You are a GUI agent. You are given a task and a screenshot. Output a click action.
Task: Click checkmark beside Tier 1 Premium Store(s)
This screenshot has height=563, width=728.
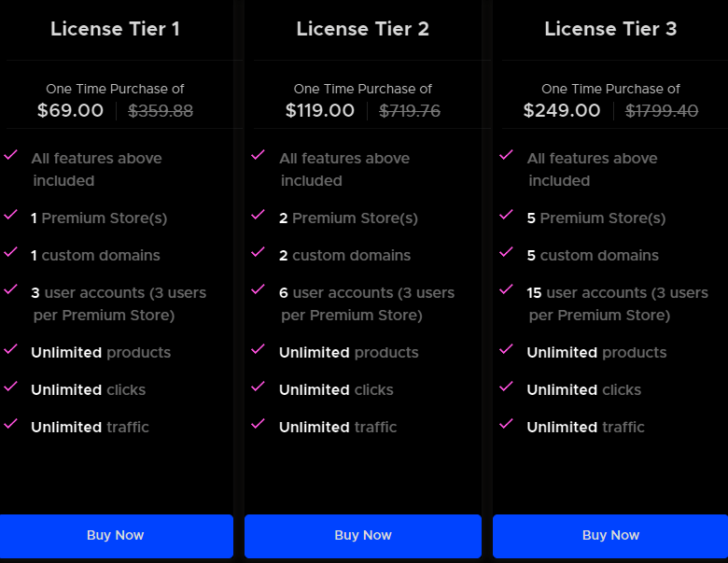point(10,216)
